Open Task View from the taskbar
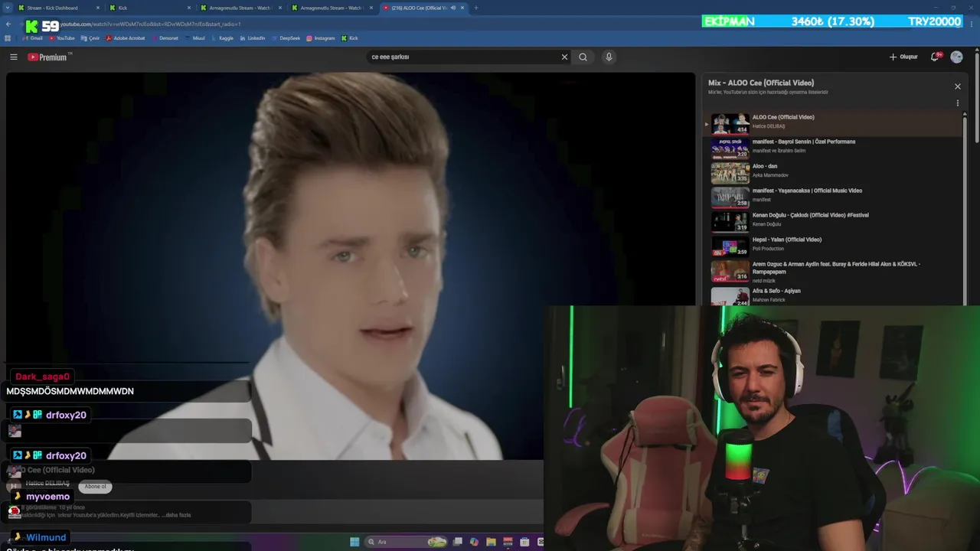Screen dimensions: 980x551 point(458,542)
